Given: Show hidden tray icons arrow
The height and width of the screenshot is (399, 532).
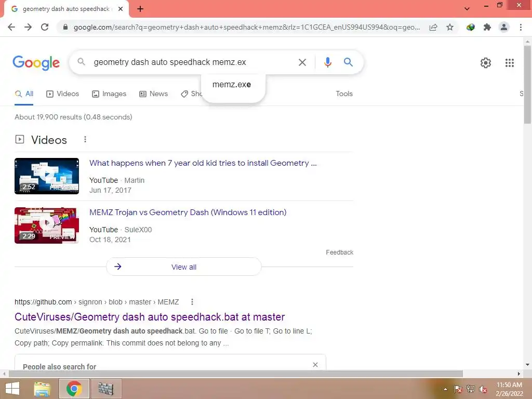Looking at the screenshot, I should pyautogui.click(x=445, y=389).
